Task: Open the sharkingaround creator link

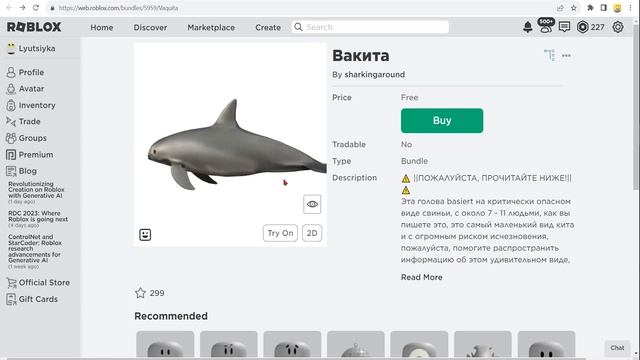Action: (375, 75)
